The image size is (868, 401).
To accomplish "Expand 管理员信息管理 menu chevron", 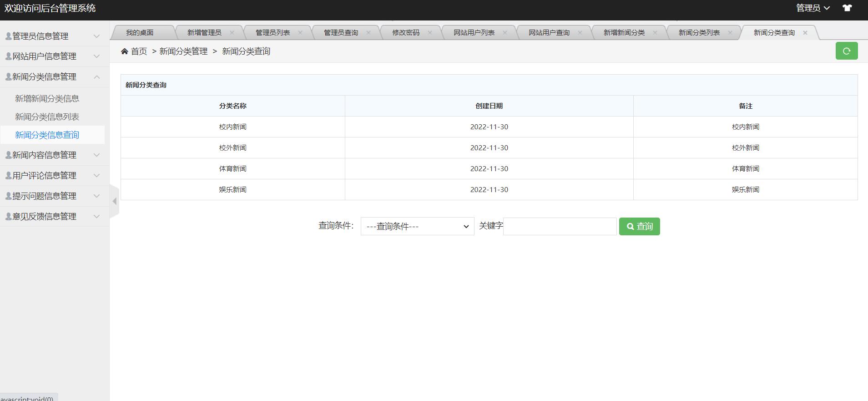I will click(x=96, y=36).
